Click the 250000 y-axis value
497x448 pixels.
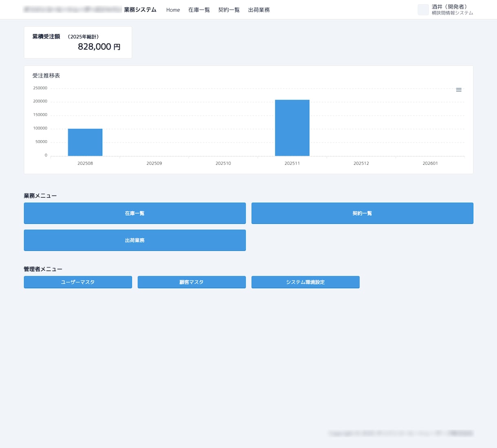pyautogui.click(x=40, y=88)
